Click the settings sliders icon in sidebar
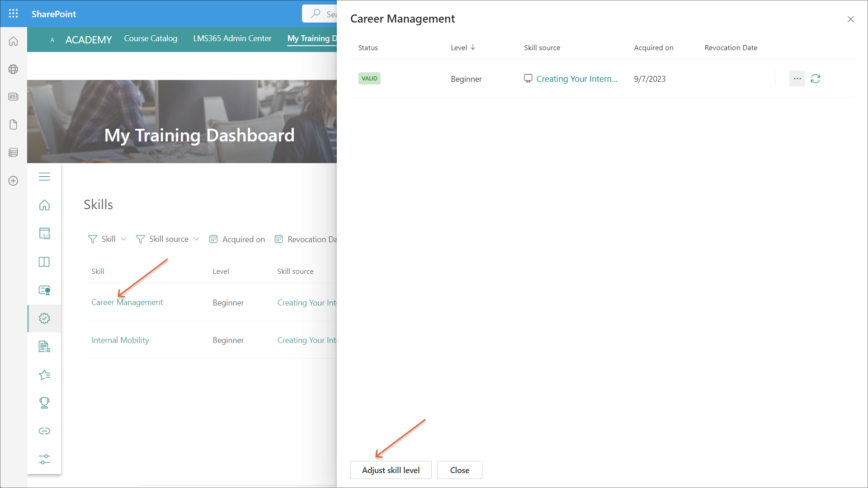This screenshot has height=488, width=868. [44, 459]
